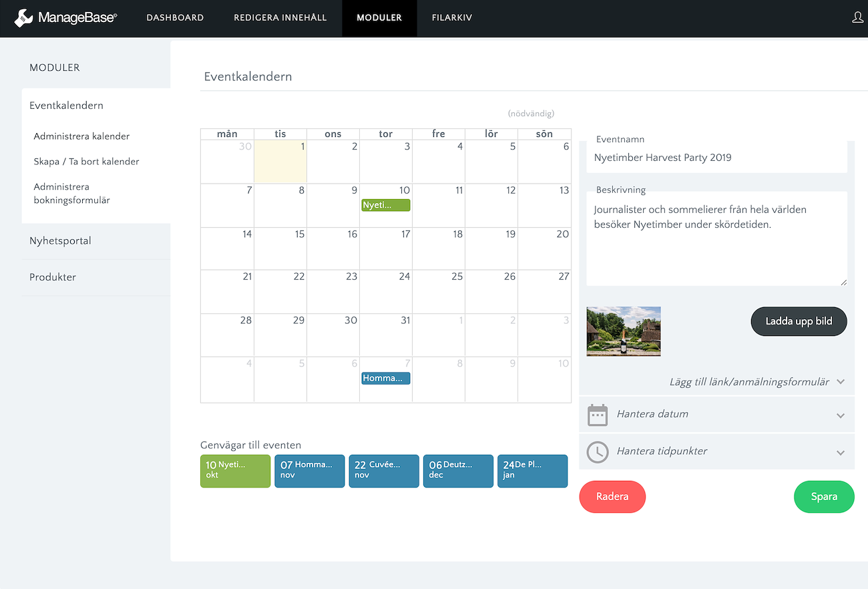Open the Dashboard menu item

(175, 18)
